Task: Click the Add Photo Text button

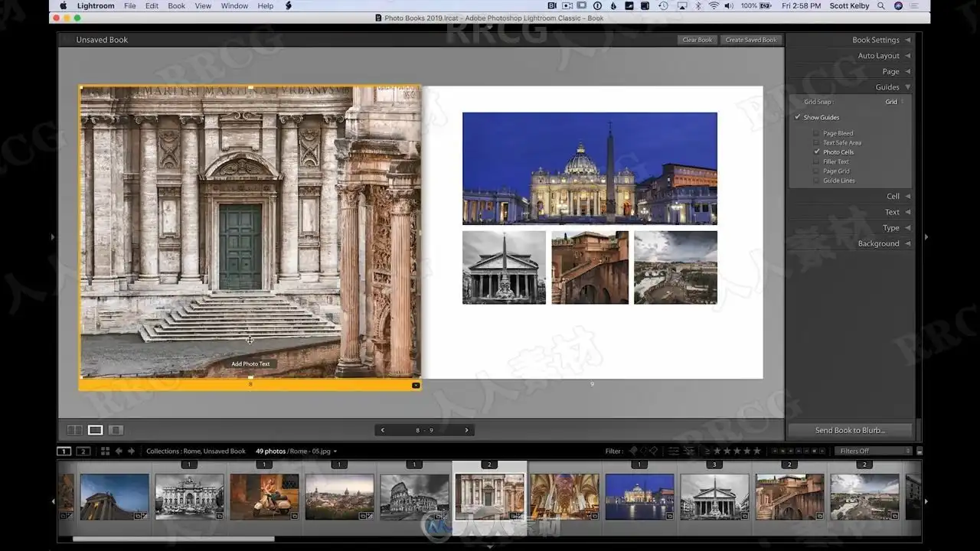Action: pyautogui.click(x=250, y=364)
